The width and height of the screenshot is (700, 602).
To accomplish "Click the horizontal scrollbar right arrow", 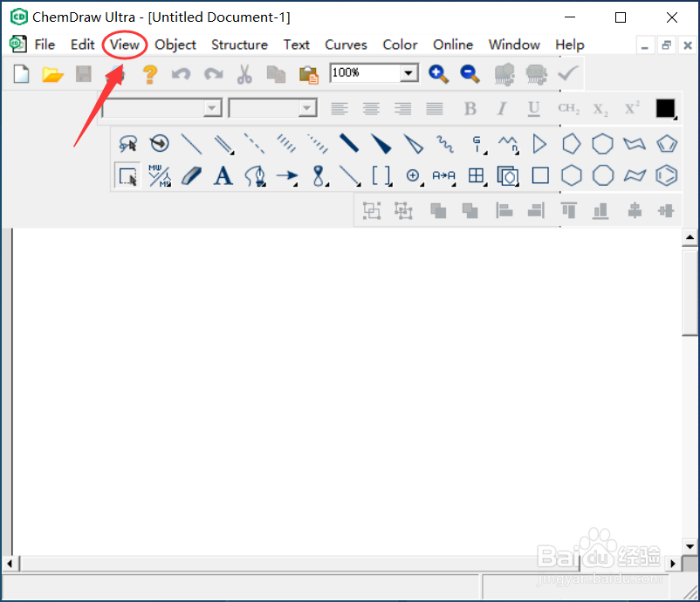I will tap(673, 564).
